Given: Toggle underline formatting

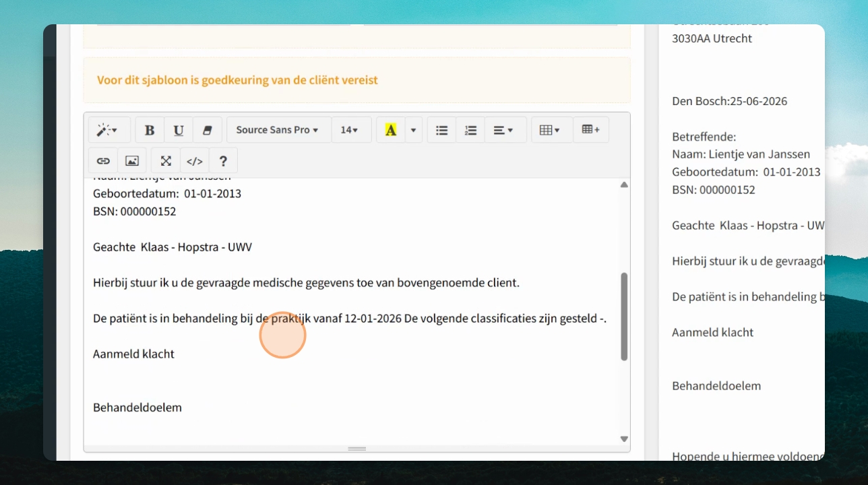Looking at the screenshot, I should [179, 130].
